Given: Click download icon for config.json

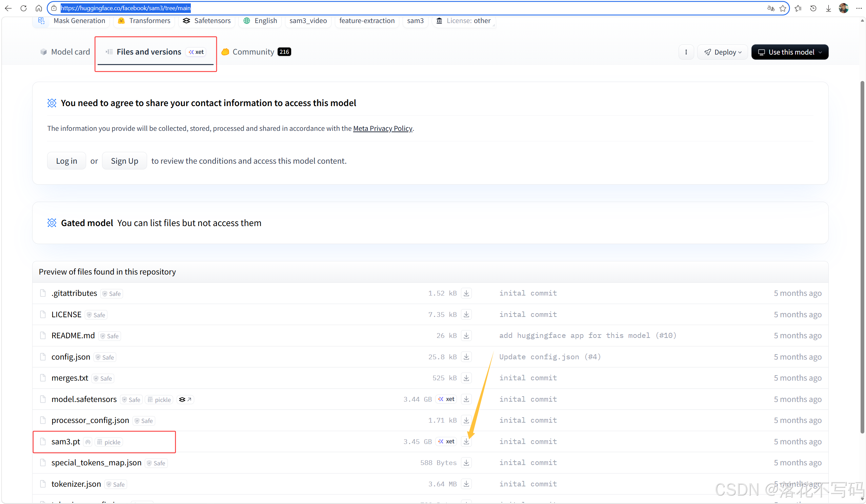Looking at the screenshot, I should coord(466,357).
